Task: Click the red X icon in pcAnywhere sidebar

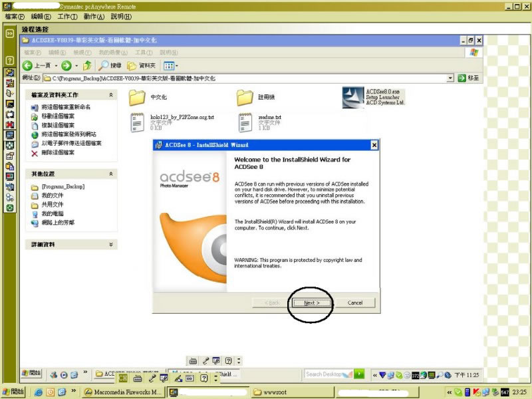Action: click(x=10, y=125)
